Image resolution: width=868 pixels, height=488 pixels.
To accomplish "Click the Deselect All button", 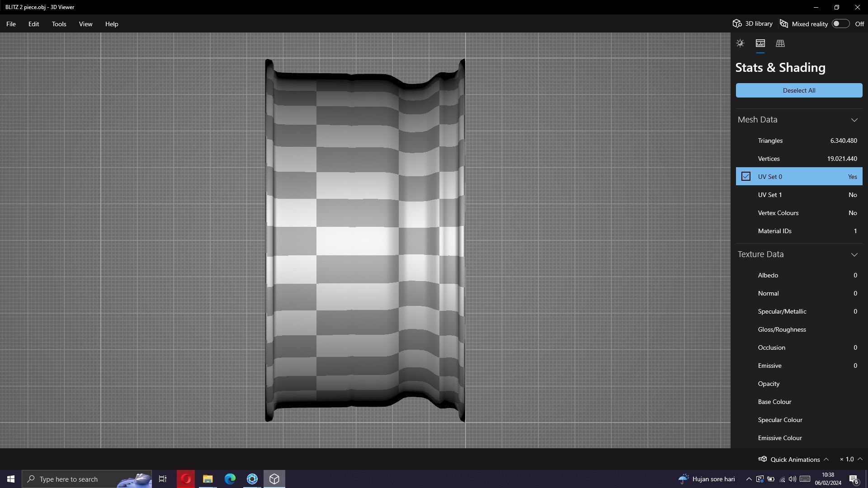I will (x=799, y=90).
